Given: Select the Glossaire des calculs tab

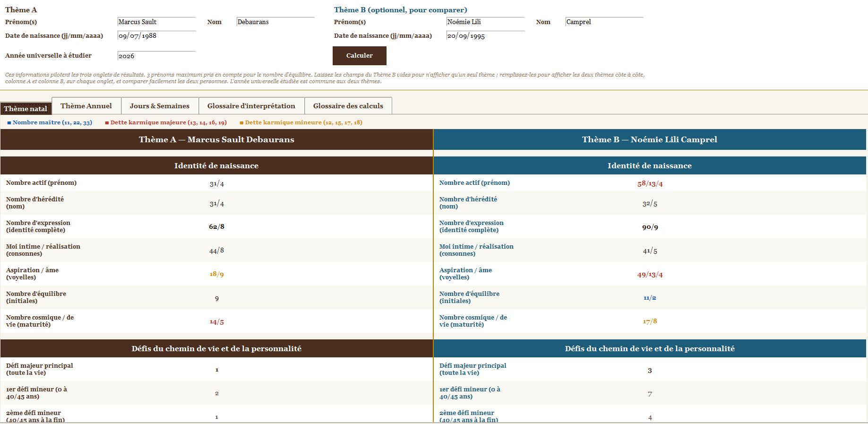Looking at the screenshot, I should [348, 106].
